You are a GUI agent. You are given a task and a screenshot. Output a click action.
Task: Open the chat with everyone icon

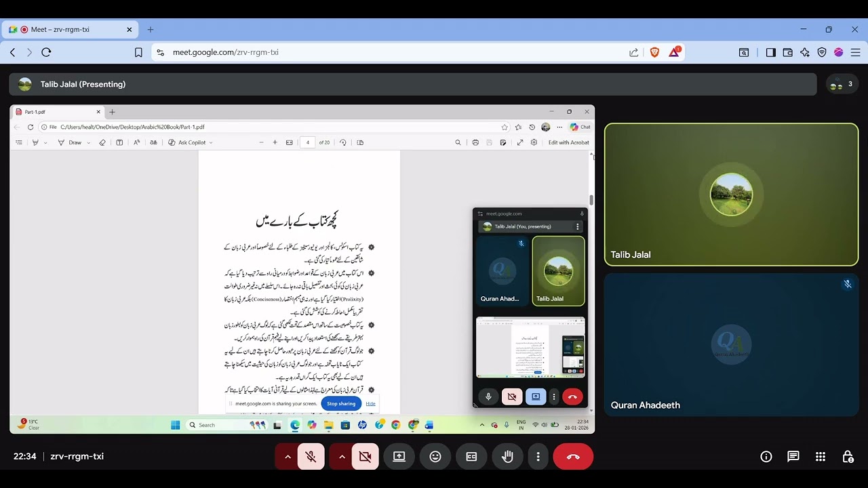coord(793,457)
